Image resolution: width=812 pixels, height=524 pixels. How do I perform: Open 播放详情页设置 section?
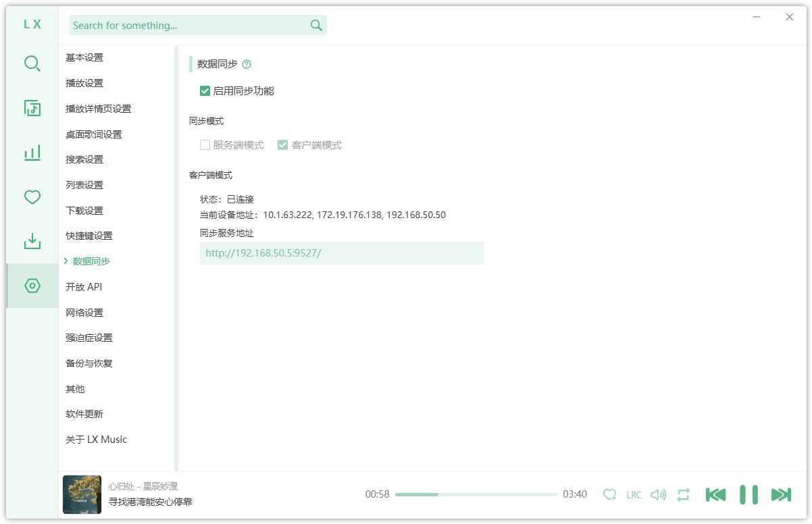pyautogui.click(x=99, y=109)
